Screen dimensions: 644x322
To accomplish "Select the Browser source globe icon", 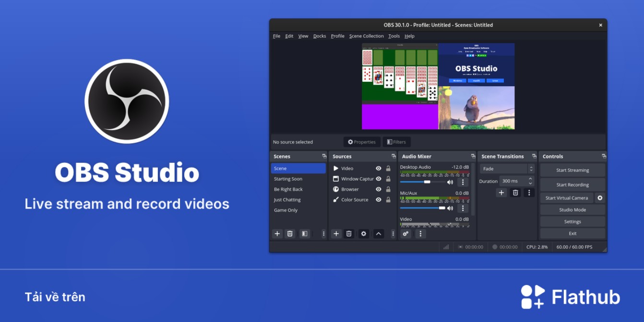I will [x=336, y=189].
